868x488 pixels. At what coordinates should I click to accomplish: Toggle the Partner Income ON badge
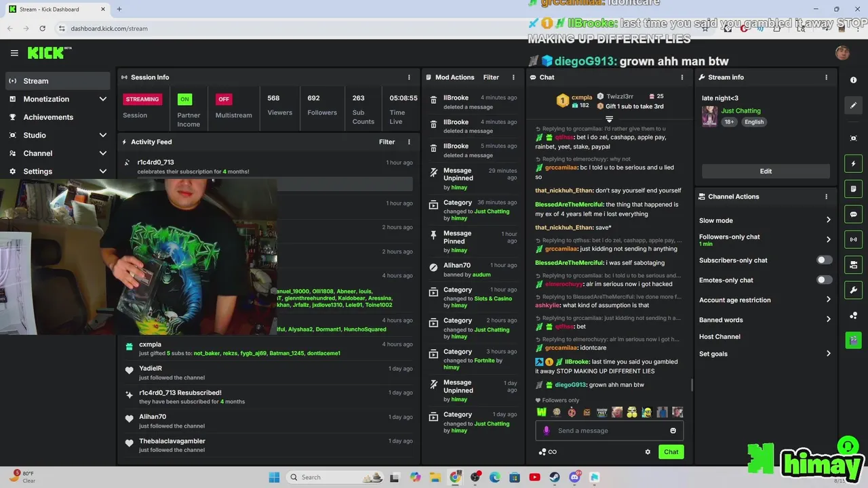point(184,99)
